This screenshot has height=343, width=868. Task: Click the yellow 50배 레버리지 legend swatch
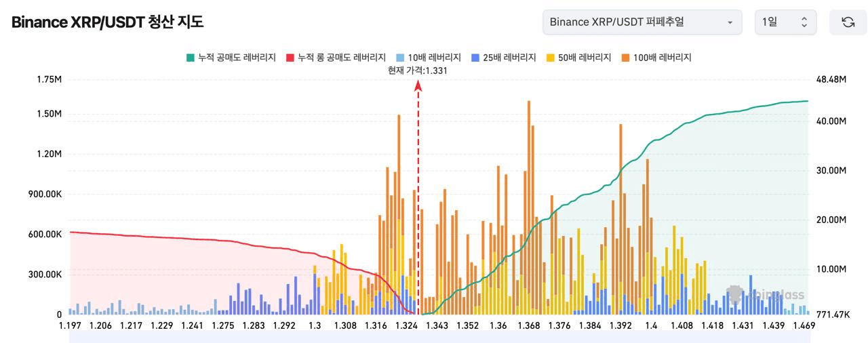pos(551,58)
